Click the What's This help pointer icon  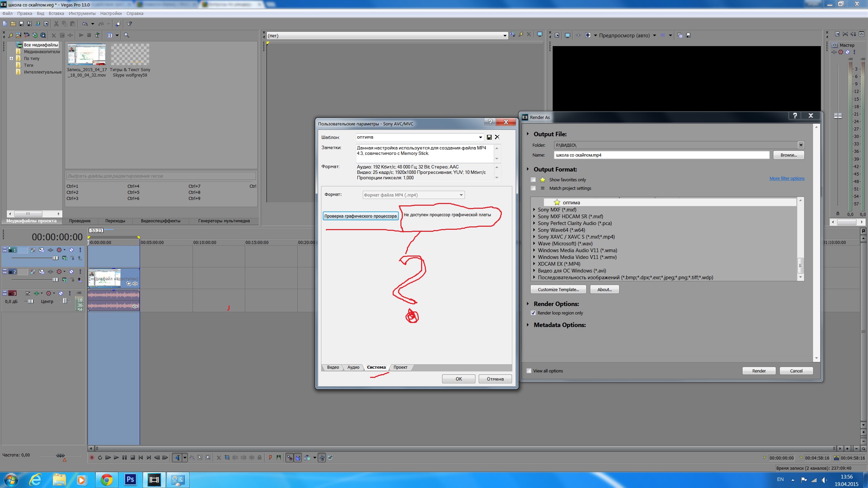pos(129,24)
